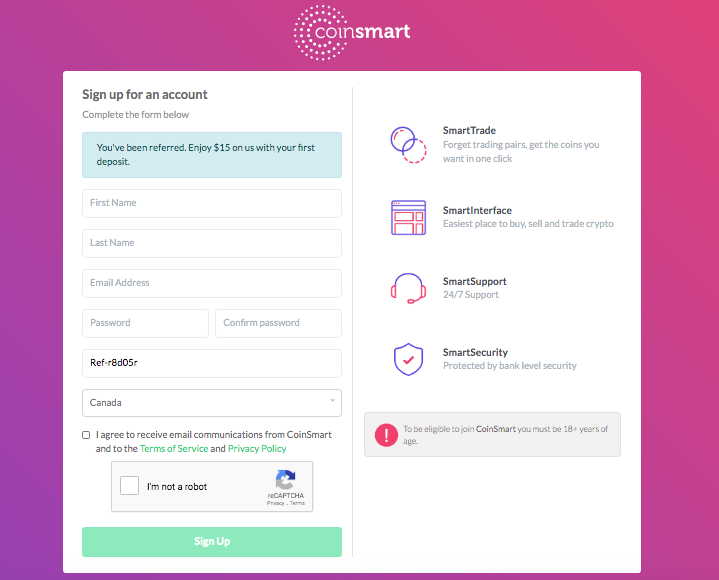719x580 pixels.
Task: Tick the email communications agreement checkbox
Action: coord(86,435)
